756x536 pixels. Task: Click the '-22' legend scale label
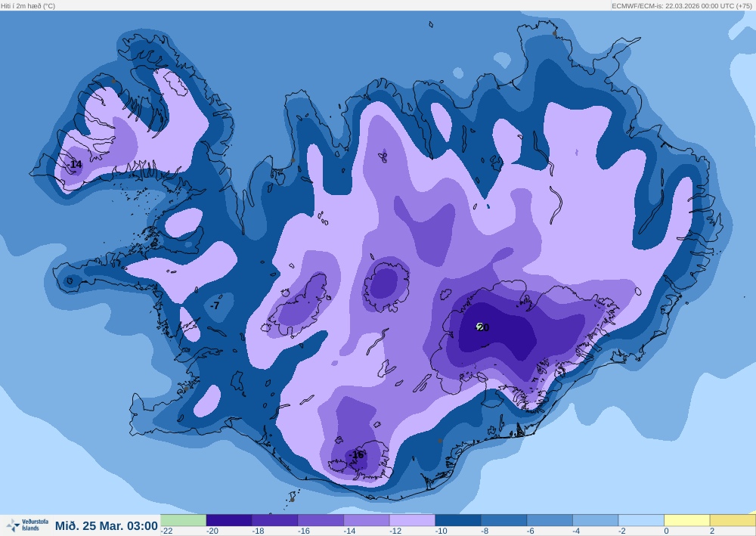point(167,531)
